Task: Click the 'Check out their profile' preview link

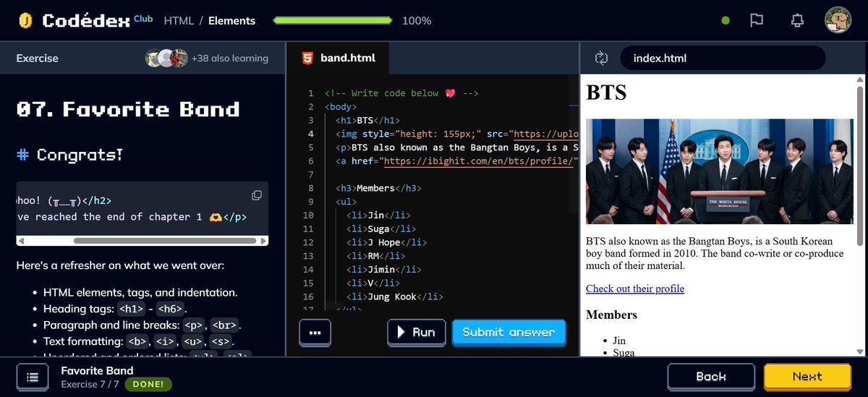Action: (x=635, y=289)
